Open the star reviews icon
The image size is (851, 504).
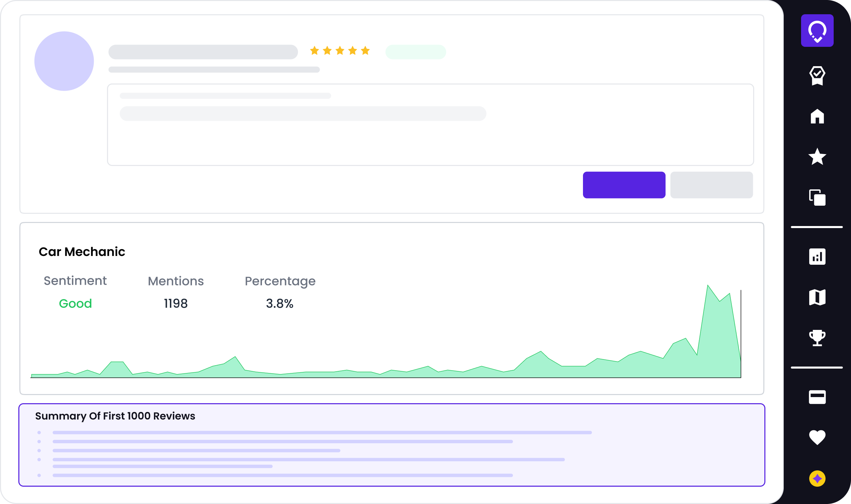tap(817, 157)
